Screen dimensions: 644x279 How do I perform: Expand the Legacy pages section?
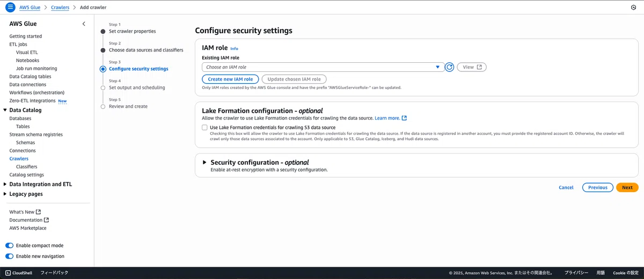[5, 194]
